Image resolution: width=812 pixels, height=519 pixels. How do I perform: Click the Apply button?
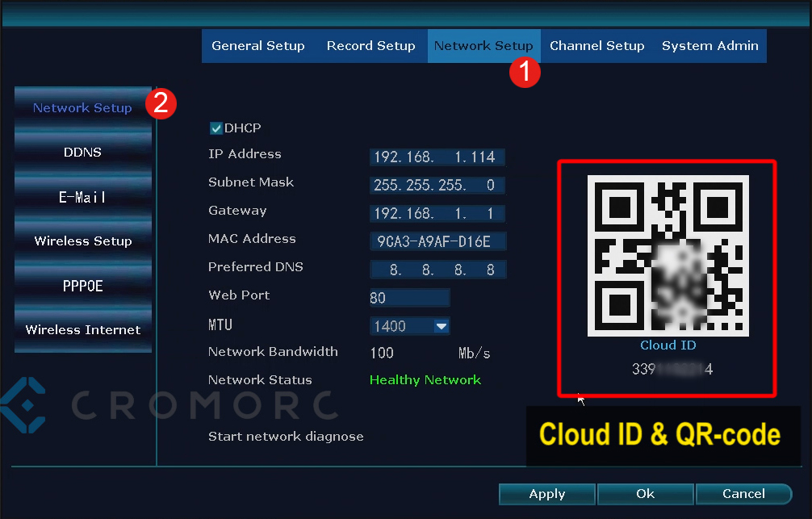click(x=547, y=494)
